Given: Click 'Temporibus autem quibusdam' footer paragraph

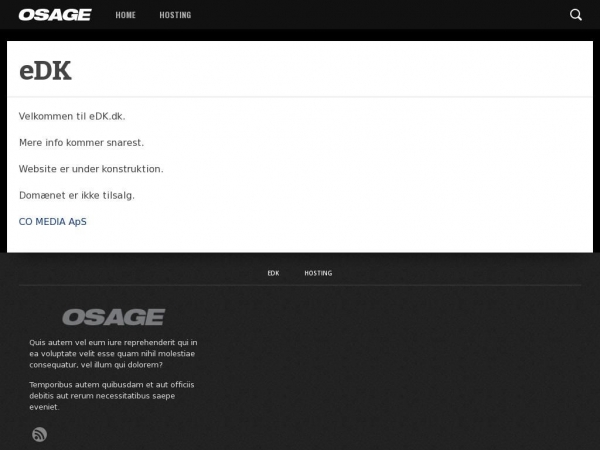Looking at the screenshot, I should (112, 395).
